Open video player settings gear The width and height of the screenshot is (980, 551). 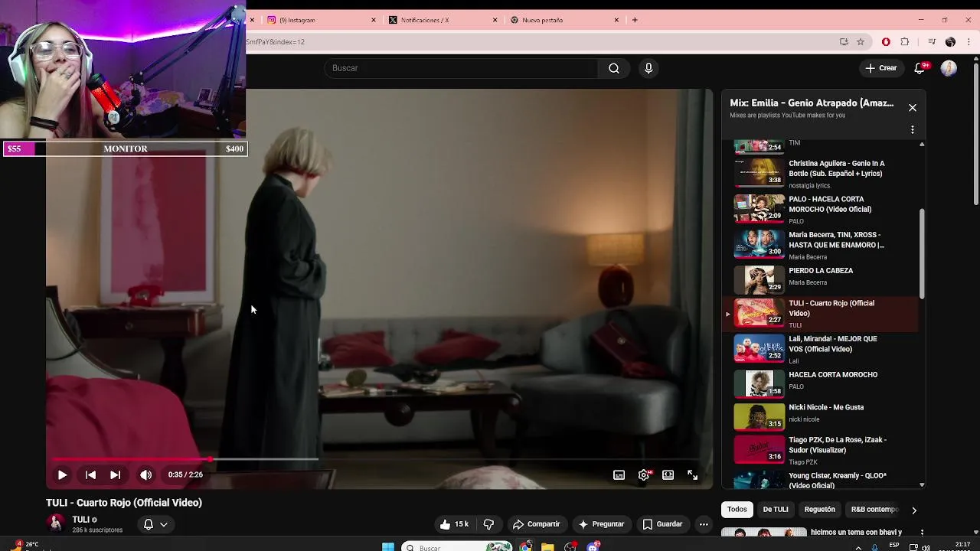[644, 475]
